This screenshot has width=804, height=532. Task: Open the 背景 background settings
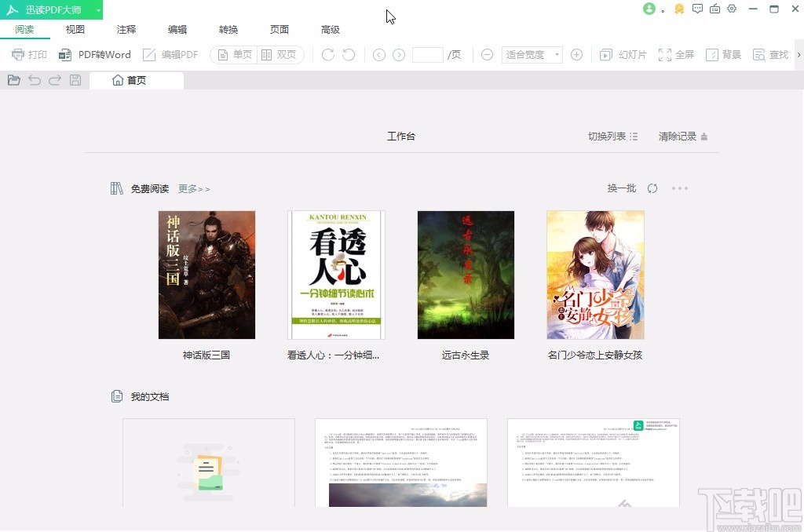722,54
